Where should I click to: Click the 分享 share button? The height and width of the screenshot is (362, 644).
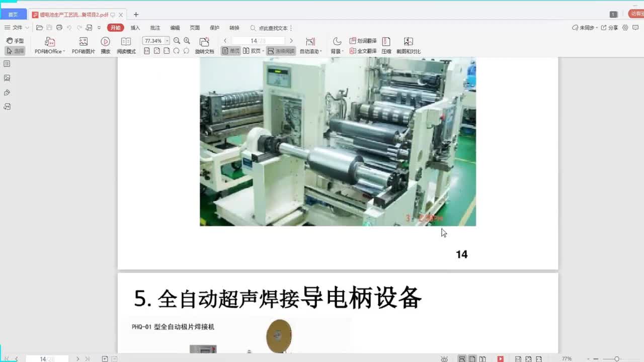click(610, 28)
